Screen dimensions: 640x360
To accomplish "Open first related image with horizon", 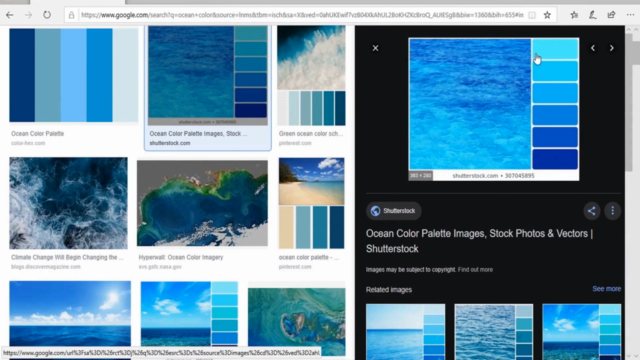I will 405,331.
